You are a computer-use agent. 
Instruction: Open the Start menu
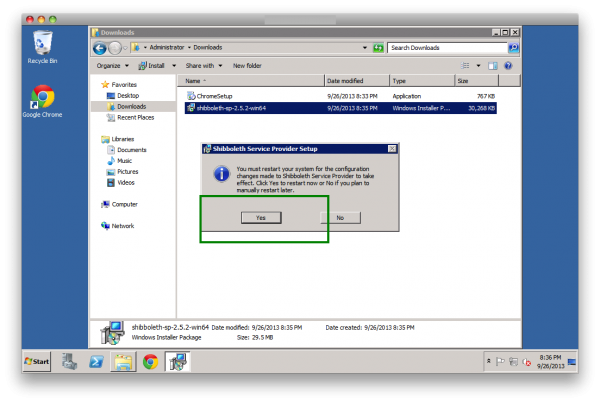37,361
